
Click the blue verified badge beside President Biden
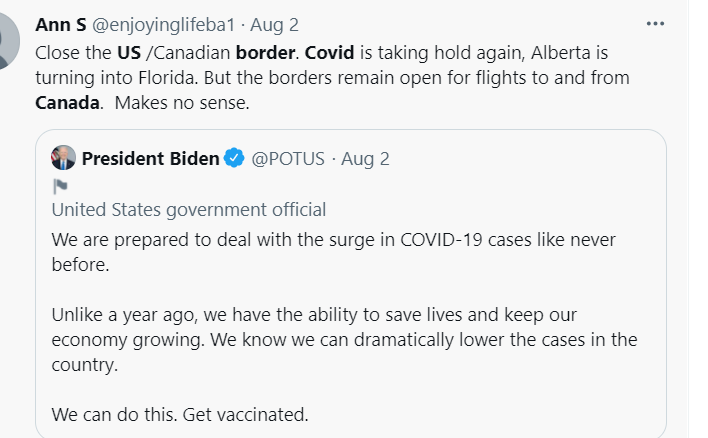click(234, 158)
